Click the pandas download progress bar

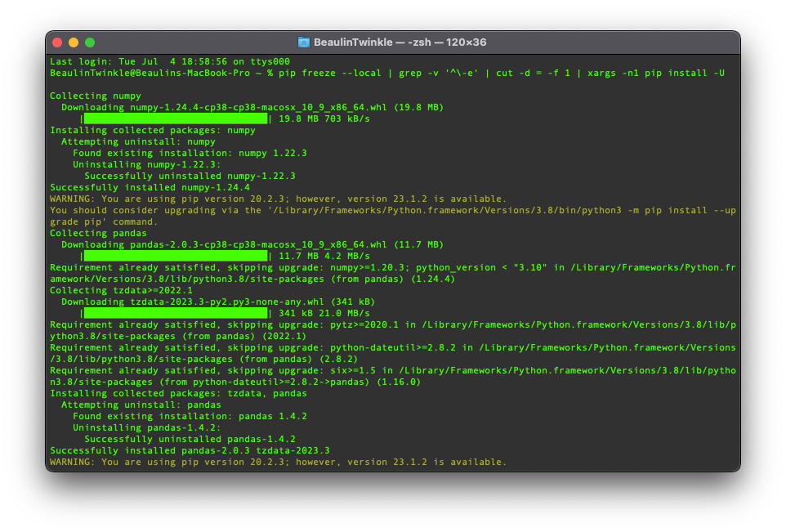176,256
